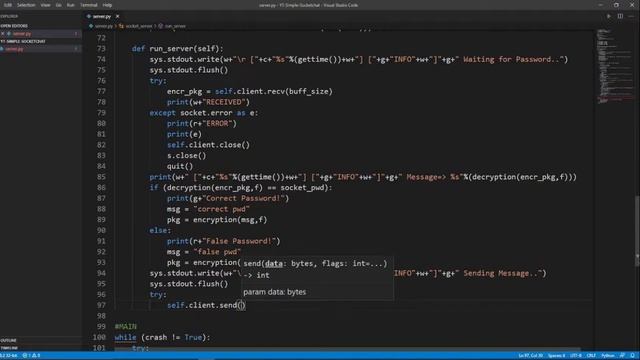Change indentation via Spaces indicator

(556, 356)
